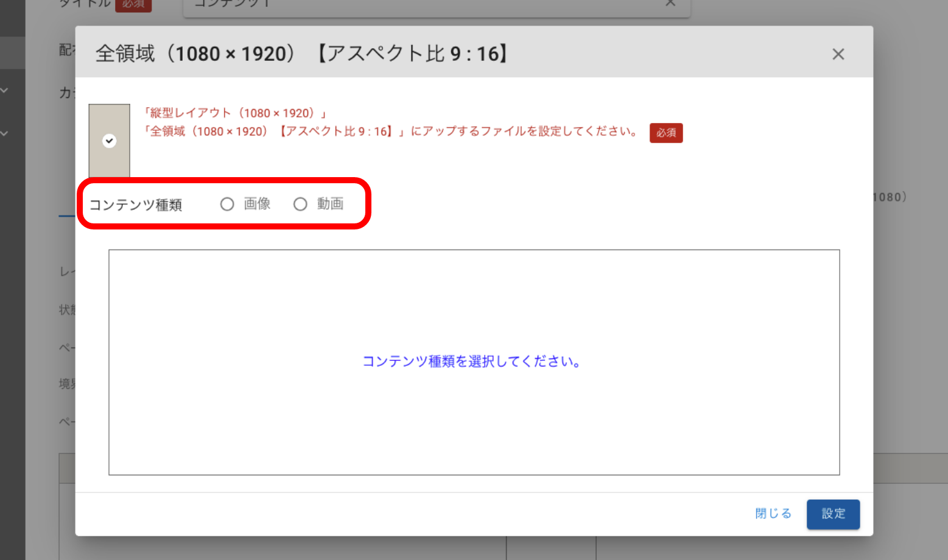Click the checkmark icon on layout thumbnail
Screen dimensions: 948x560
pos(109,141)
